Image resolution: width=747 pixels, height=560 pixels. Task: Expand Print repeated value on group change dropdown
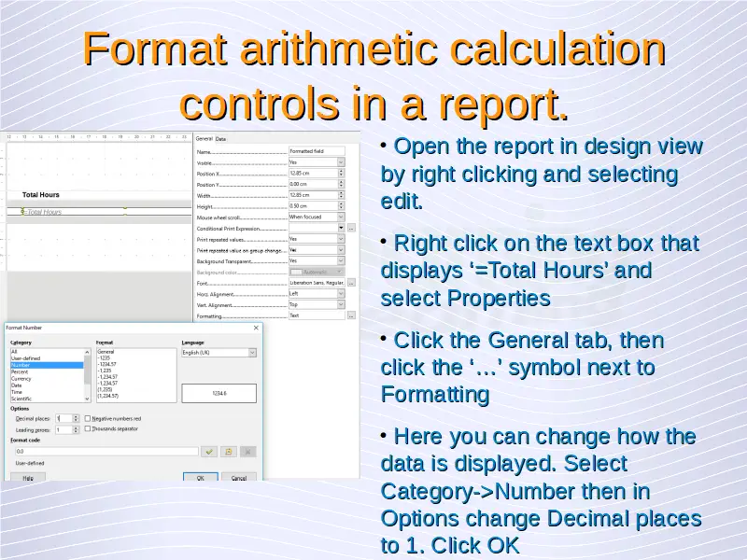click(x=341, y=249)
